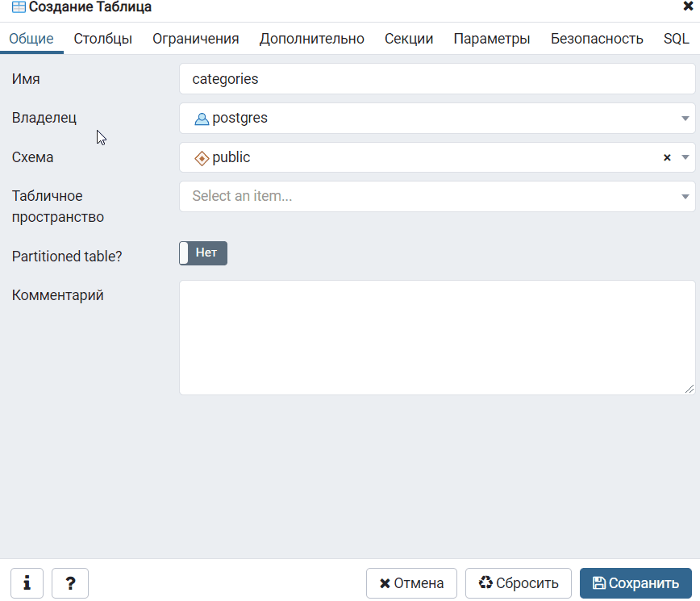Close the Create Table dialog
The image size is (700, 601).
point(688,6)
